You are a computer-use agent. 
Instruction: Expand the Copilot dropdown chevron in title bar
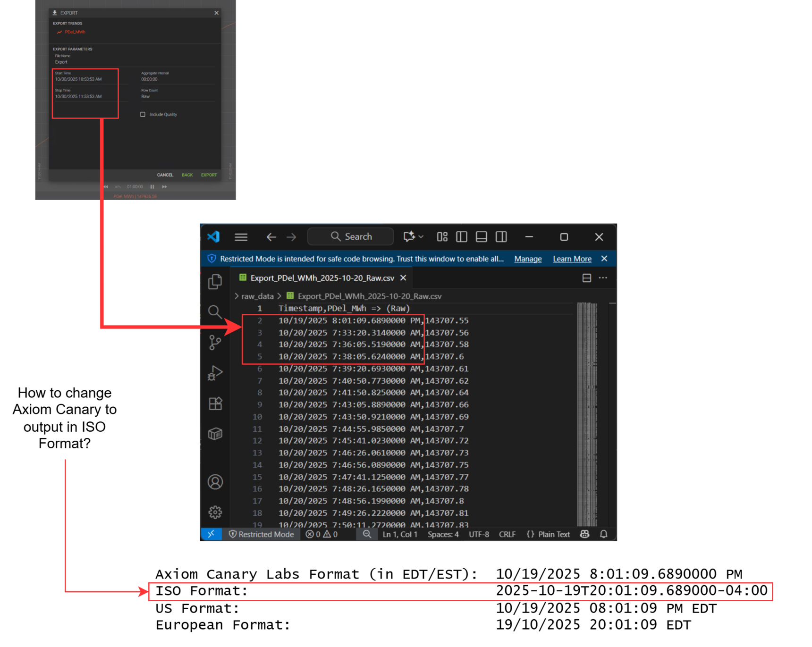tap(421, 237)
